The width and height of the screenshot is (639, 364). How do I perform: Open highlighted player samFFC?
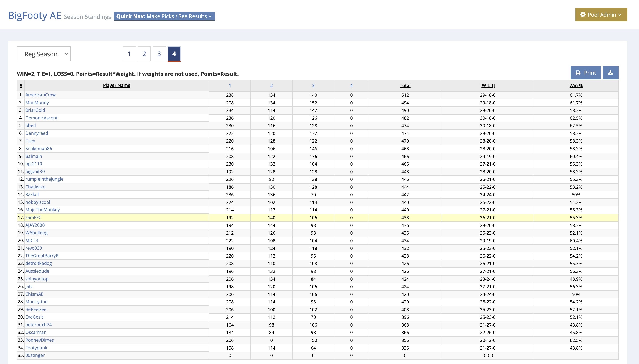tap(33, 217)
